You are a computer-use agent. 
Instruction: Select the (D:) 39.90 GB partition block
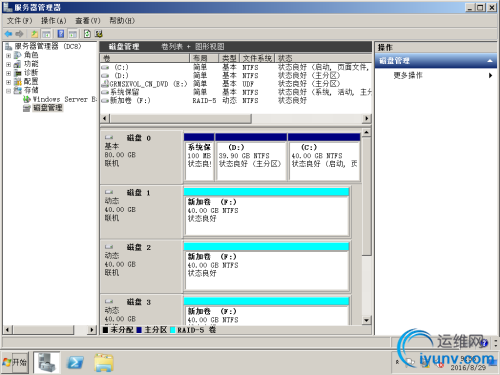(251, 157)
